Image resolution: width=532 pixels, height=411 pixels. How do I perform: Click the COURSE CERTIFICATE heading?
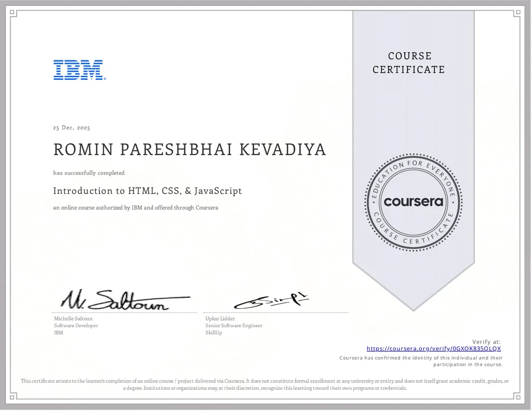pyautogui.click(x=409, y=63)
